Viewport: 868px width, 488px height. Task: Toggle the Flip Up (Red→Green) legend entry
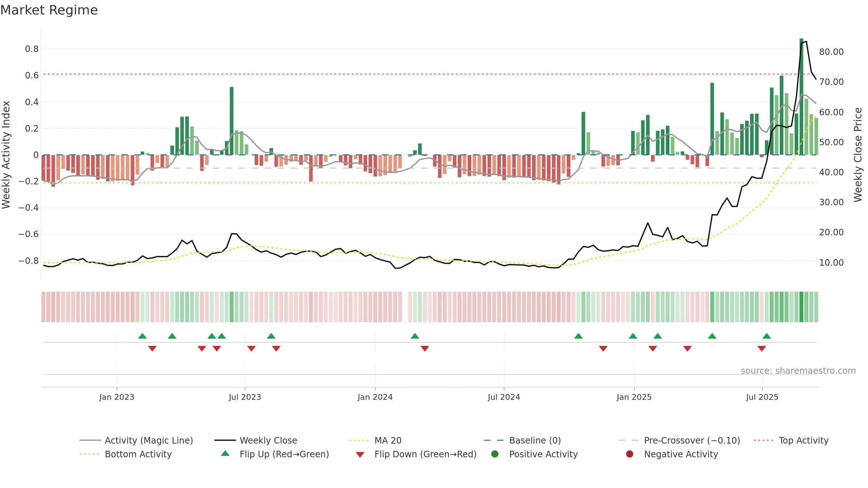(275, 454)
